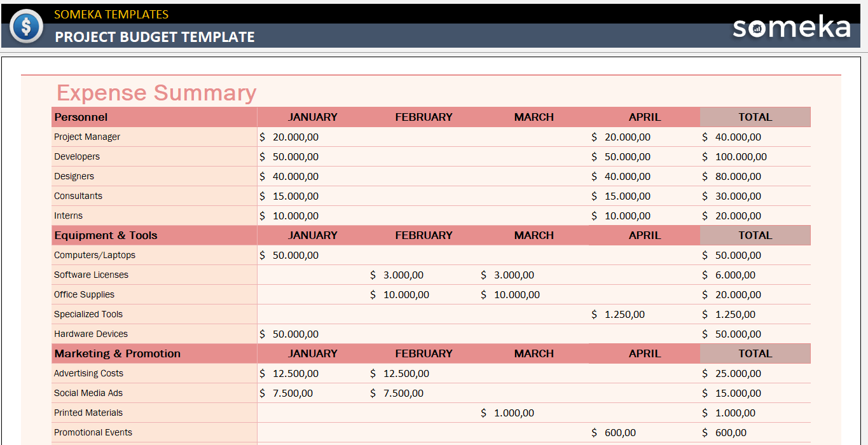Select the Hardware Devices row label
Viewport: 868px width, 445px height.
click(91, 334)
